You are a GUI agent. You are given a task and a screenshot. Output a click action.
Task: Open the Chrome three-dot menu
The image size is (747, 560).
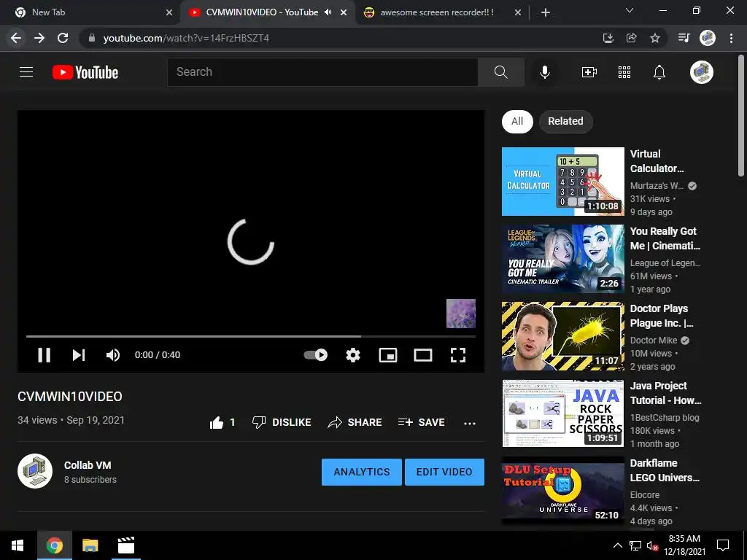[731, 38]
